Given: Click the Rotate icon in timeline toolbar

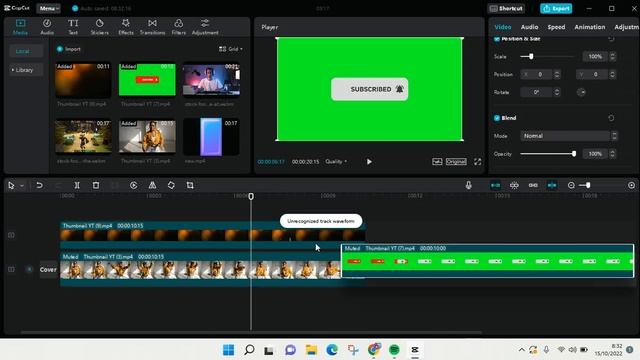Looking at the screenshot, I should pyautogui.click(x=171, y=185).
